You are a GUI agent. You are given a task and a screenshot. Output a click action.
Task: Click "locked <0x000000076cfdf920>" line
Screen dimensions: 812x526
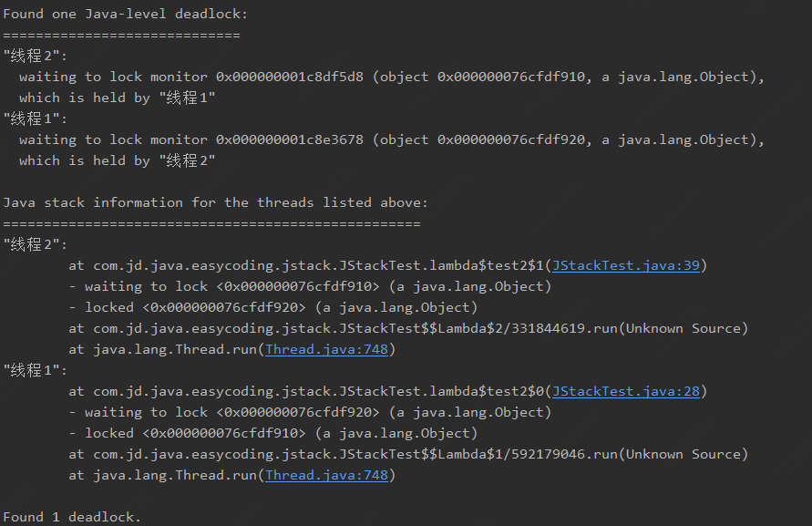(272, 307)
